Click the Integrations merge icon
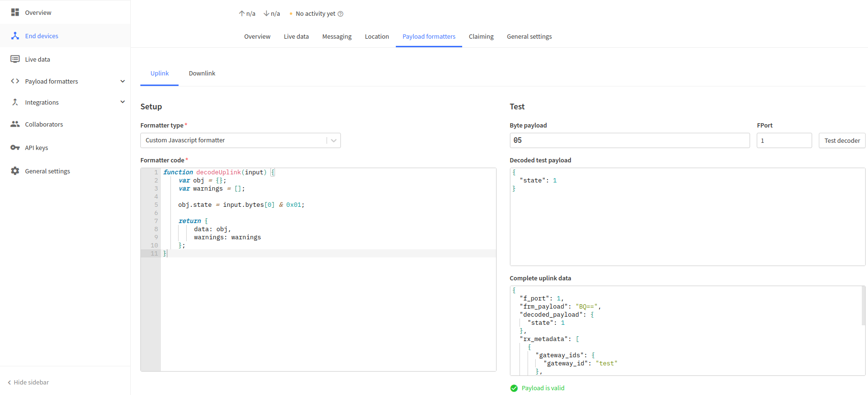 point(15,102)
